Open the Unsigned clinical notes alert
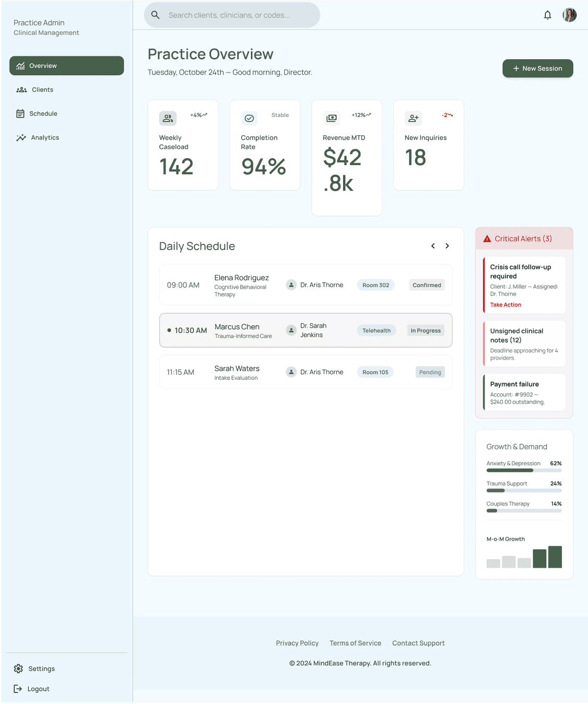This screenshot has width=588, height=704. (x=524, y=344)
